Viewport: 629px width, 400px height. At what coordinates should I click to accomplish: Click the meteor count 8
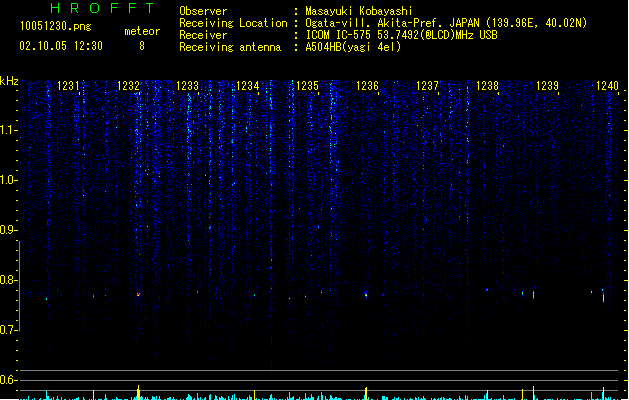pyautogui.click(x=142, y=46)
